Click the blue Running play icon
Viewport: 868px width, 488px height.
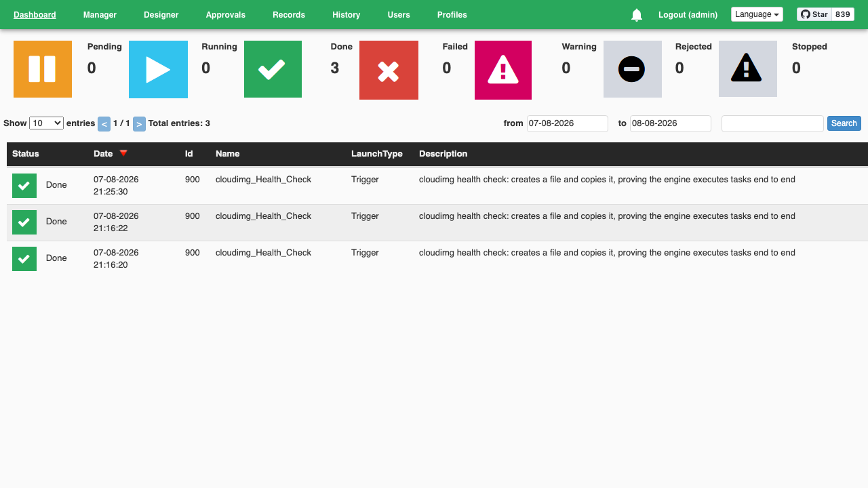(158, 69)
